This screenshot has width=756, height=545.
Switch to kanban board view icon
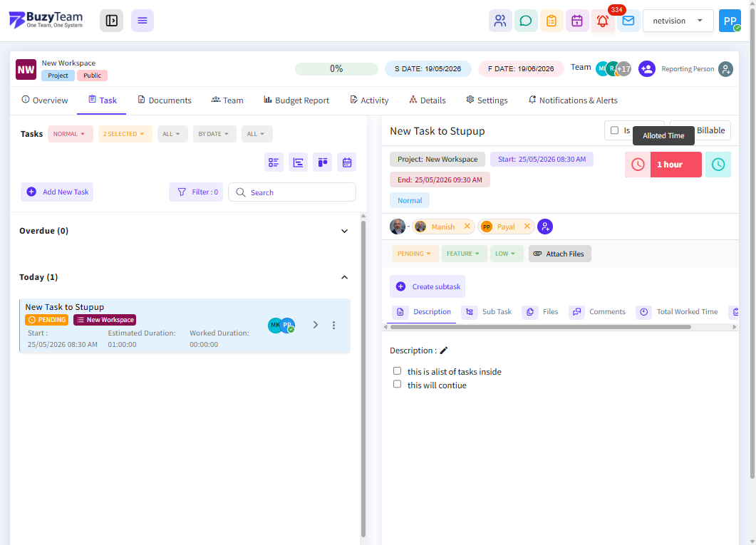point(323,162)
